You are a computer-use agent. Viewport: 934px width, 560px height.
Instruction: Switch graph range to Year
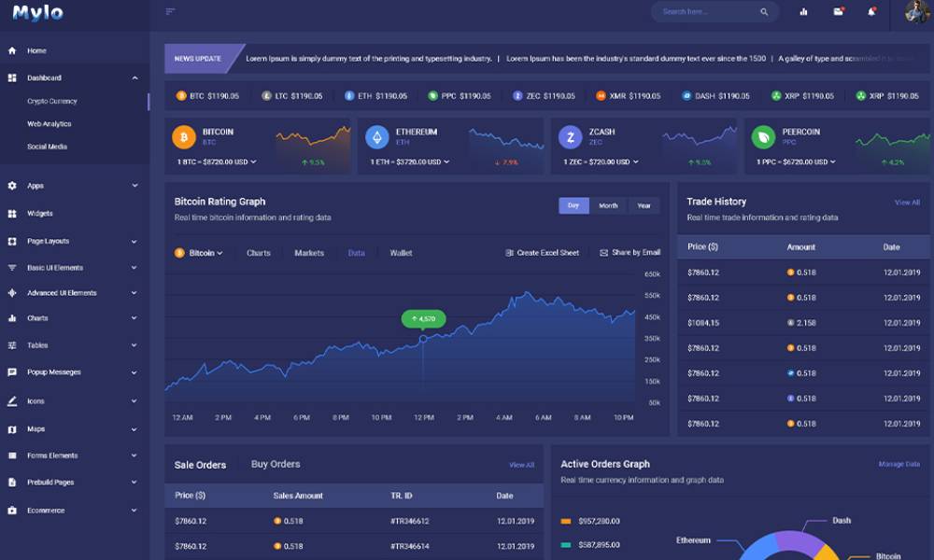[x=644, y=205]
